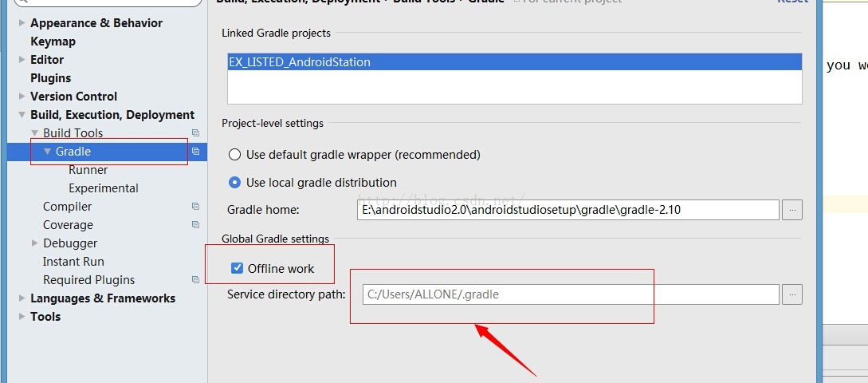Select Use default gradle wrapper option
The image size is (868, 383).
234,155
